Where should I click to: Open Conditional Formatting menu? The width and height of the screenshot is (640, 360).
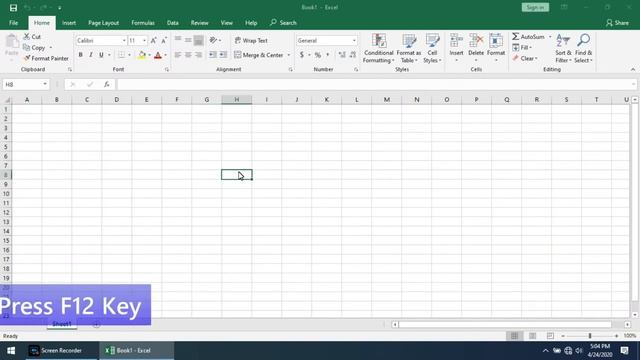click(379, 49)
